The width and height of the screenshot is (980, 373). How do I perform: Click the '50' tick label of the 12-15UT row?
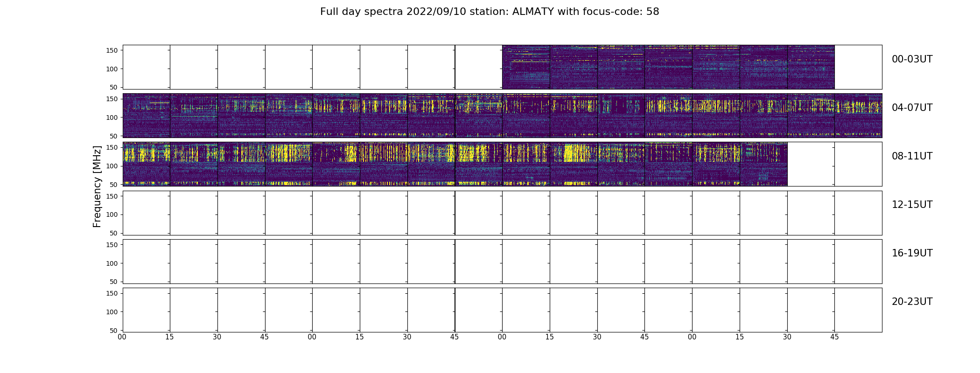click(114, 233)
